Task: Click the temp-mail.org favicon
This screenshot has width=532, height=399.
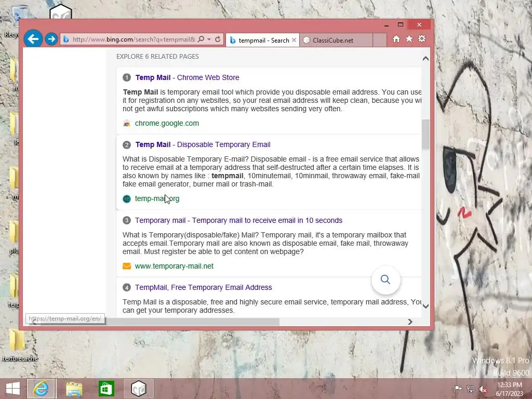Action: [127, 199]
